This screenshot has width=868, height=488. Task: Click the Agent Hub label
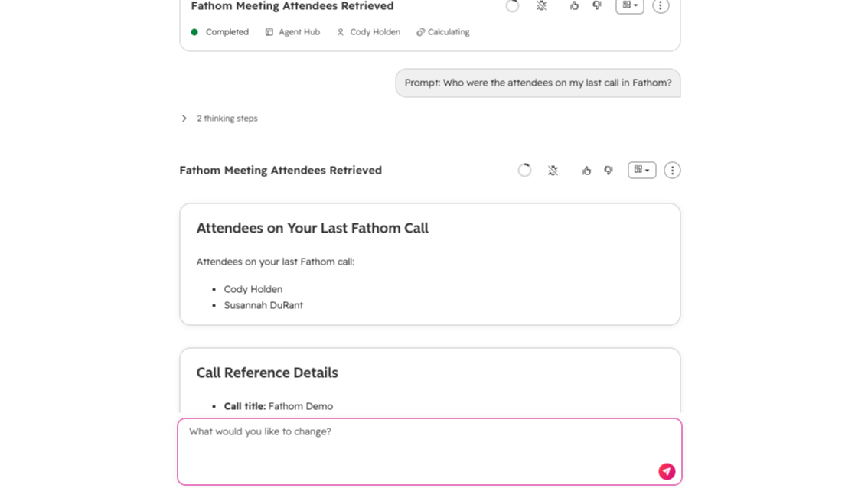299,32
